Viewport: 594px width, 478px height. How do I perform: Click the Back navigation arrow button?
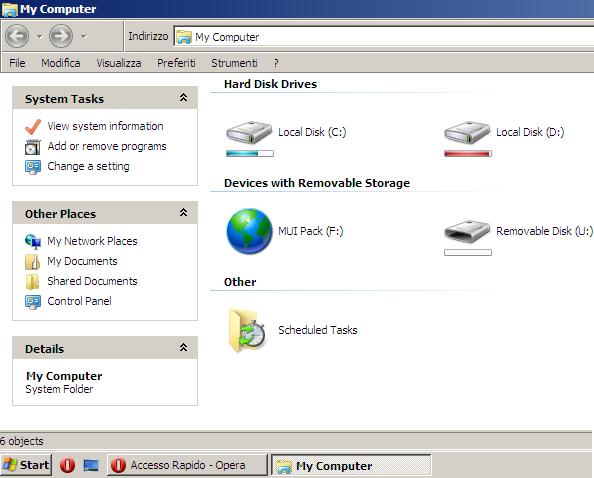click(17, 36)
